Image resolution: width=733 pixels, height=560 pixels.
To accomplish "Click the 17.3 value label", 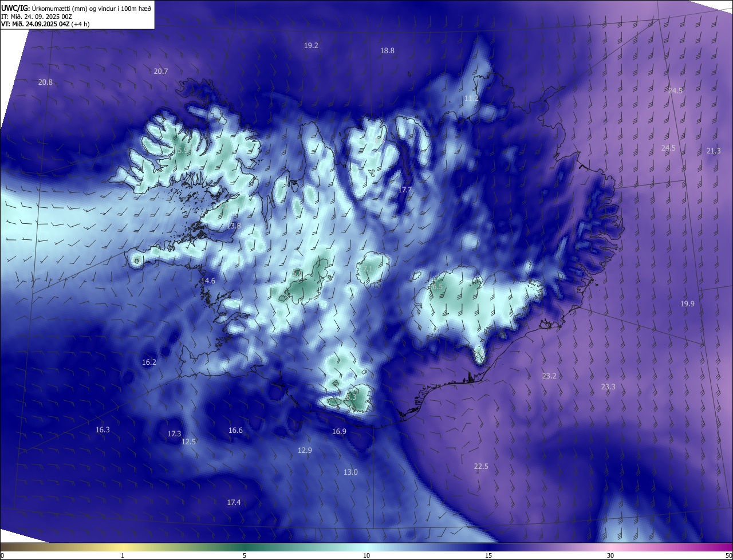I will [x=174, y=433].
